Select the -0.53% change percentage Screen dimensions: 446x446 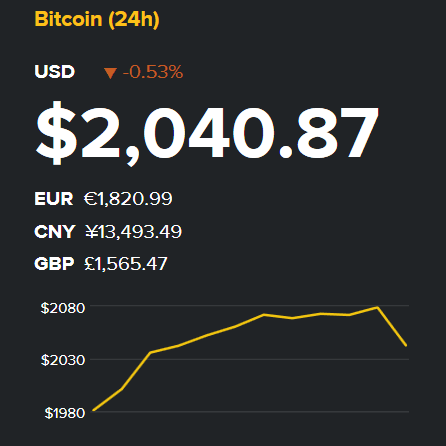tap(153, 72)
